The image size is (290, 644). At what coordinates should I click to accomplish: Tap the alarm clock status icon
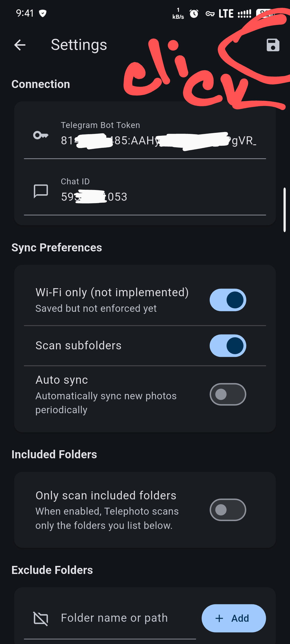(x=194, y=13)
